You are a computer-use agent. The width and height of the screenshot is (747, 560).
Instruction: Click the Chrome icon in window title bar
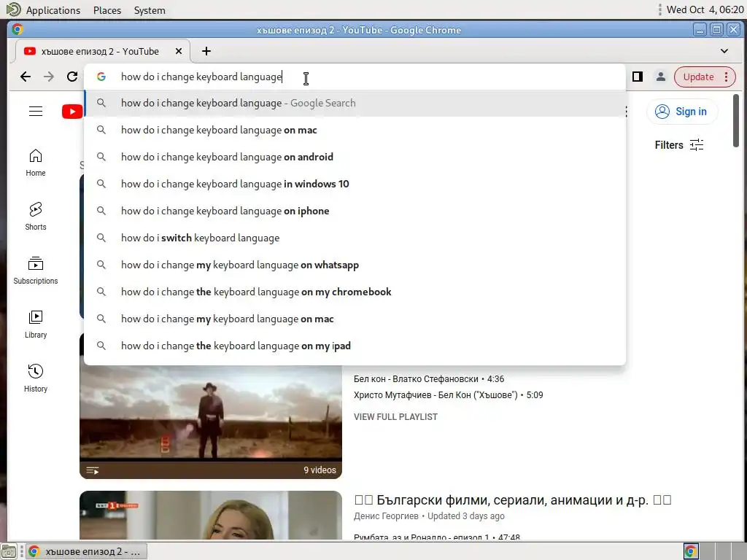tap(18, 29)
